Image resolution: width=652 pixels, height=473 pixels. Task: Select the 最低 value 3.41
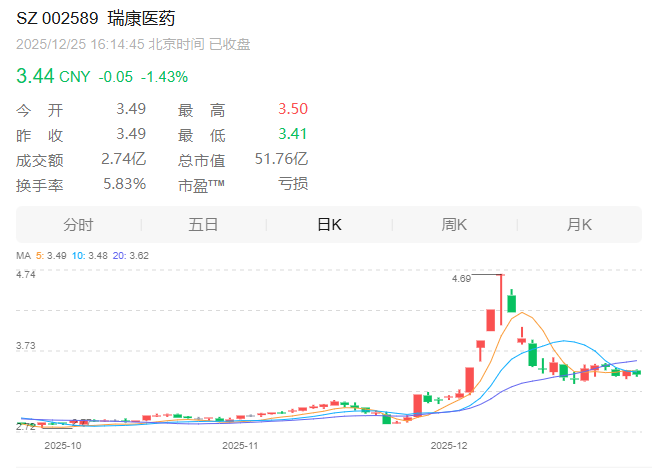[292, 134]
